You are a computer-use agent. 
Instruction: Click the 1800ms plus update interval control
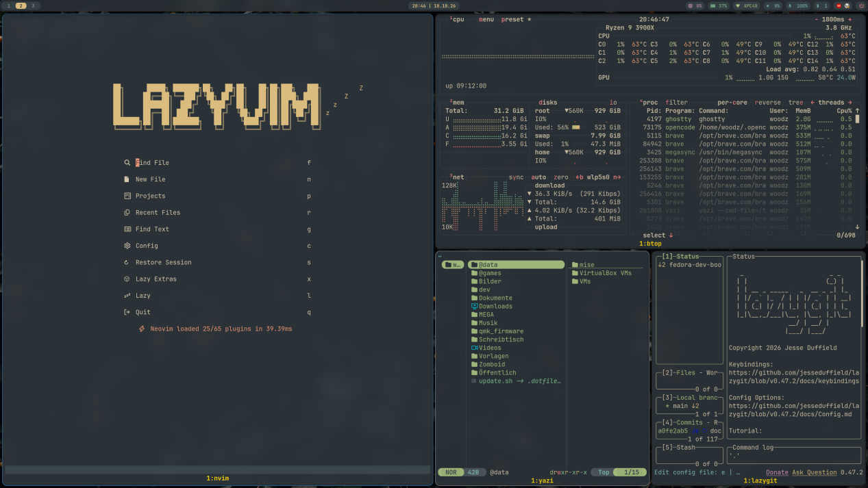pos(850,20)
